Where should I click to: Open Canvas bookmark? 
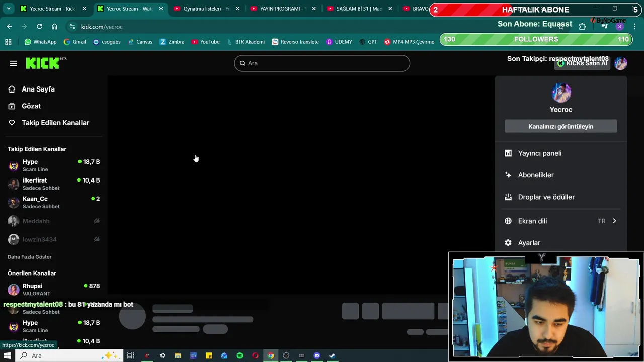tap(140, 42)
